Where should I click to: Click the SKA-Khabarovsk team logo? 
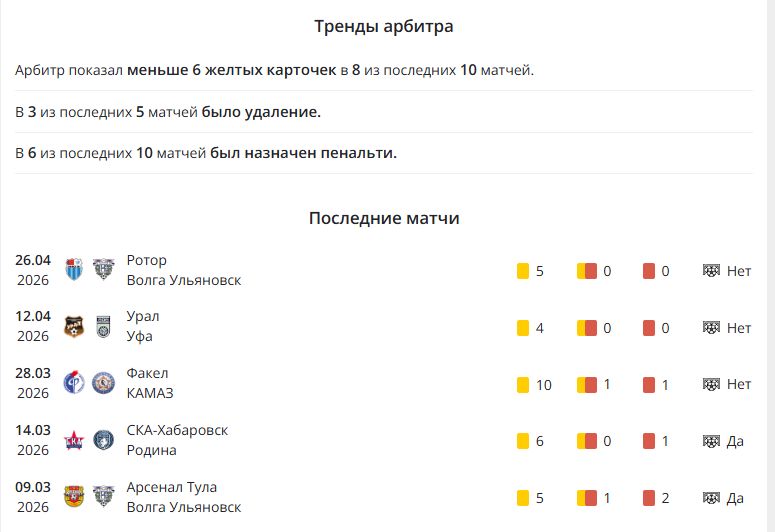tap(73, 440)
